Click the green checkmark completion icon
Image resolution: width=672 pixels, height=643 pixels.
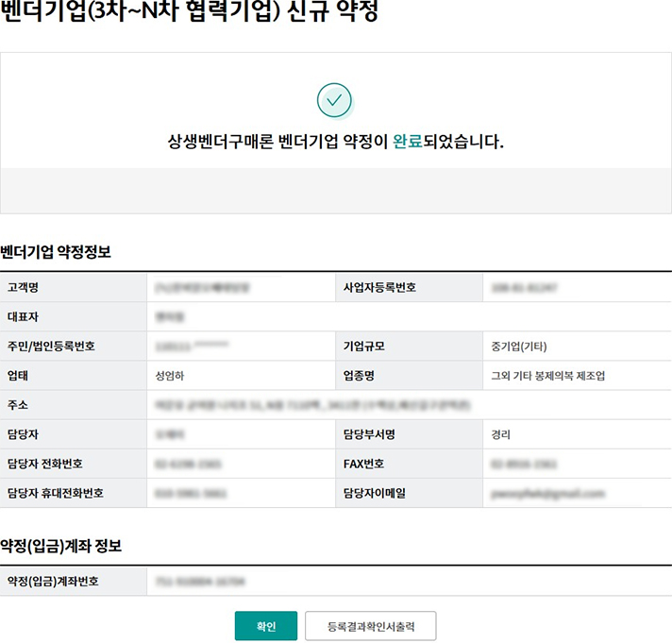(334, 100)
